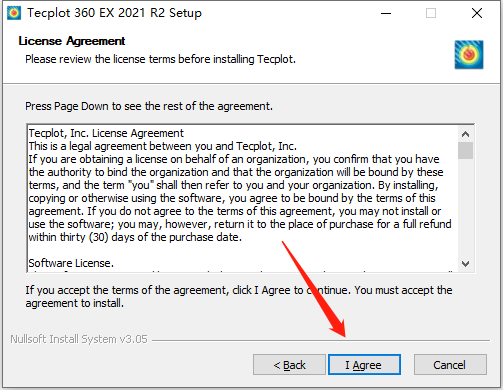503x390 pixels.
Task: Click the 'License Agreement' header title
Action: 72,41
